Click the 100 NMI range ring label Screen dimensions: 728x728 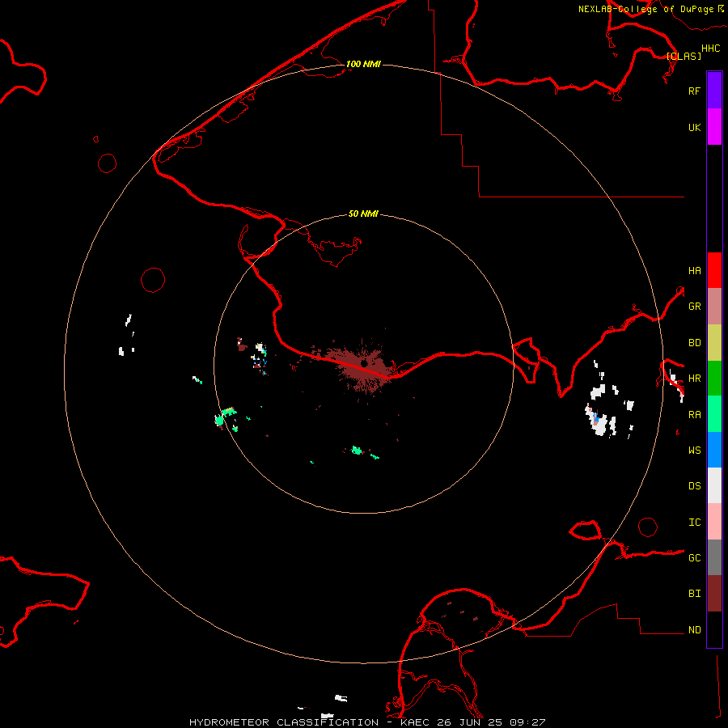point(363,64)
